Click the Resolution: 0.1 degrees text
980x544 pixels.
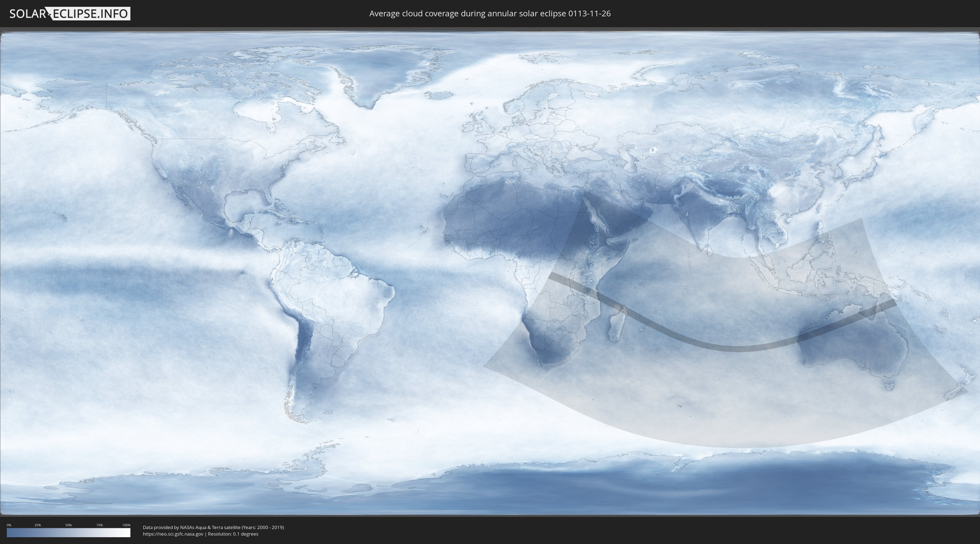233,534
